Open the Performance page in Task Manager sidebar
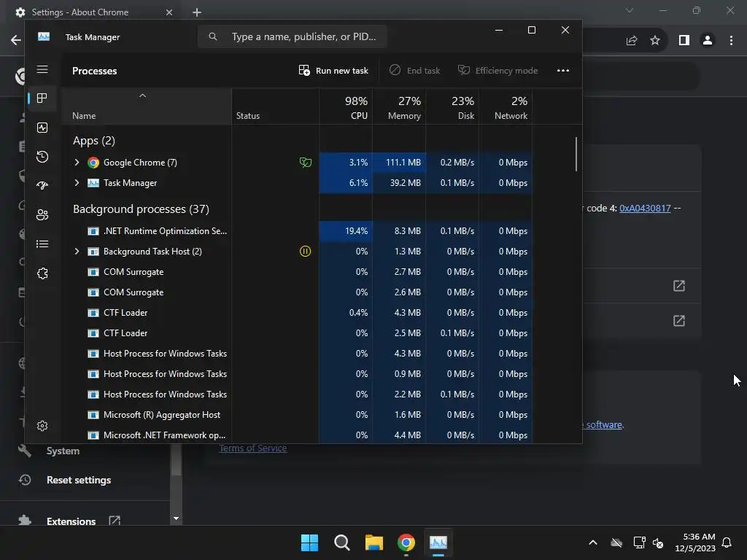This screenshot has width=747, height=560. (x=42, y=128)
